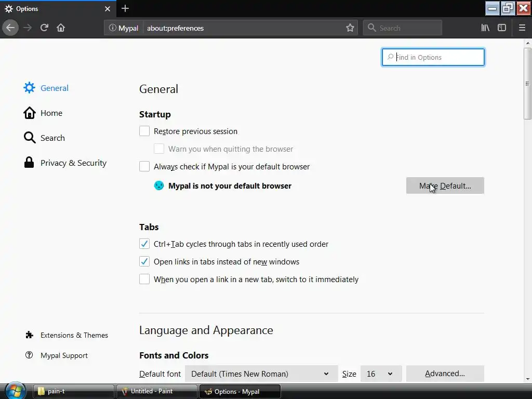Click the Advanced fonts button
Screen dimensions: 532x399
point(445,374)
